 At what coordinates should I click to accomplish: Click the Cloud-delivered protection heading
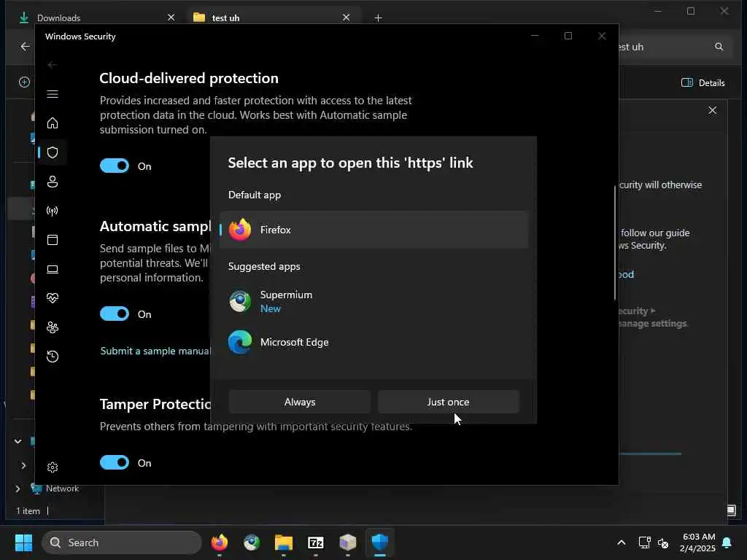pos(189,78)
